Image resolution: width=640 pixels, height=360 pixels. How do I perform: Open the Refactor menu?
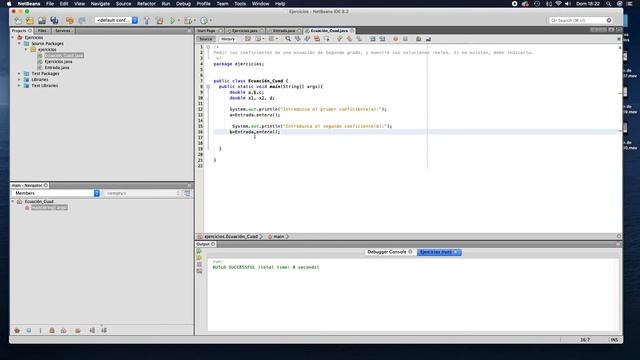tap(146, 4)
